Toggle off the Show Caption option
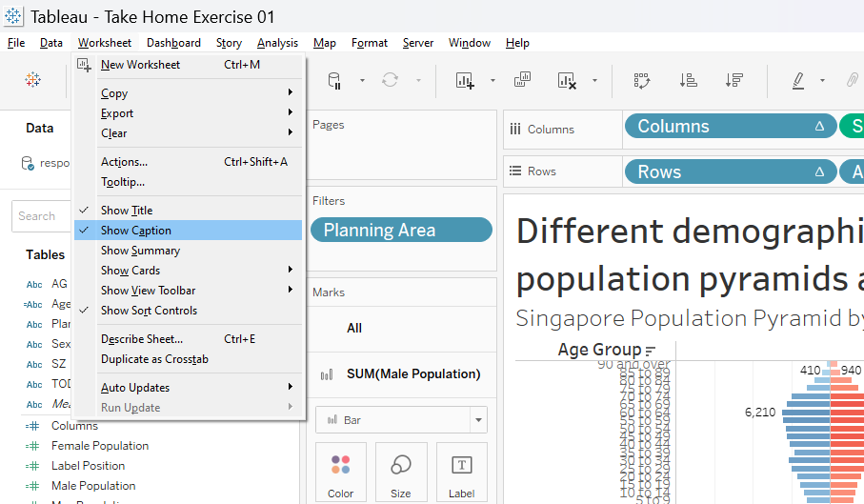864x504 pixels. 136,231
